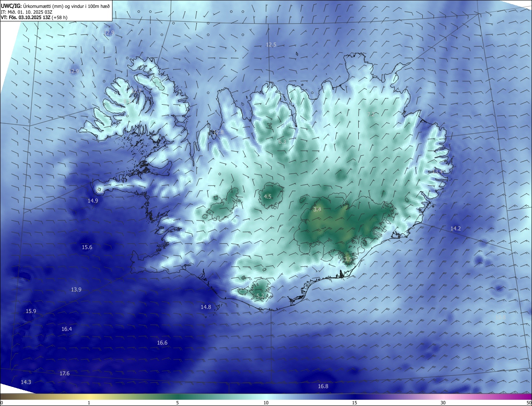The width and height of the screenshot is (532, 406).
Task: Click the color scale tick label 5
Action: (x=177, y=403)
